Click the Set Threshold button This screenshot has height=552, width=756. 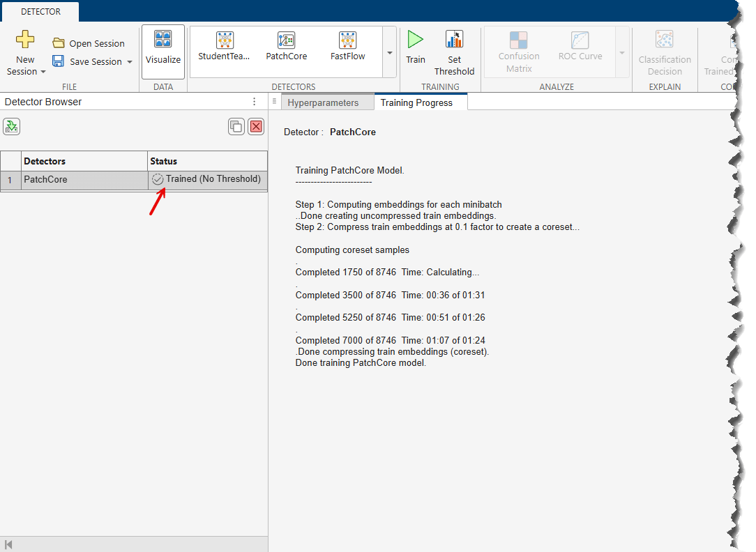tap(454, 52)
